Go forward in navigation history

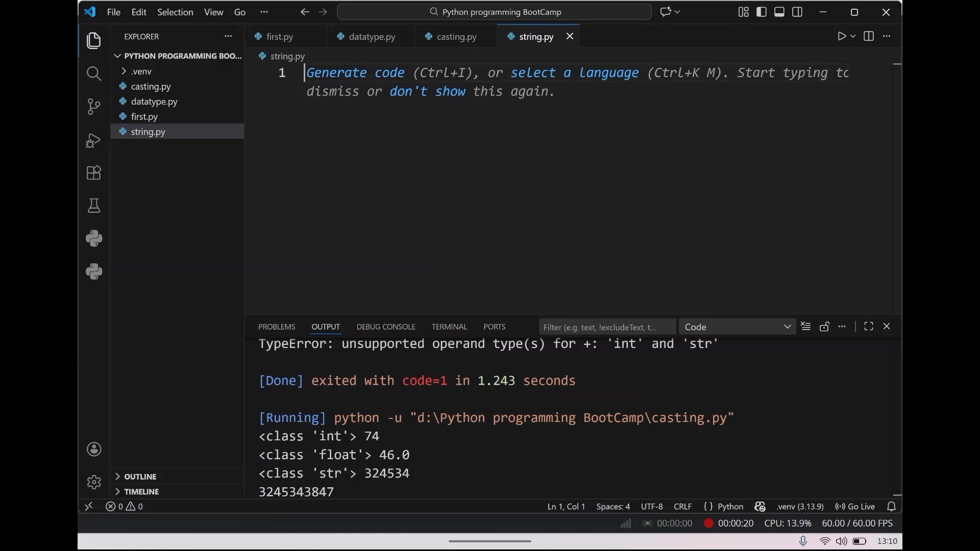point(323,12)
